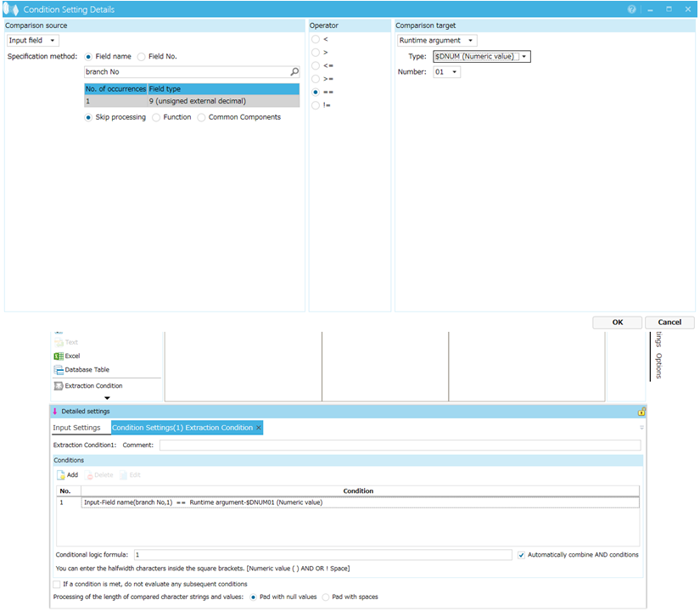The image size is (700, 611).
Task: Switch to the Input Settings tab
Action: coord(76,428)
